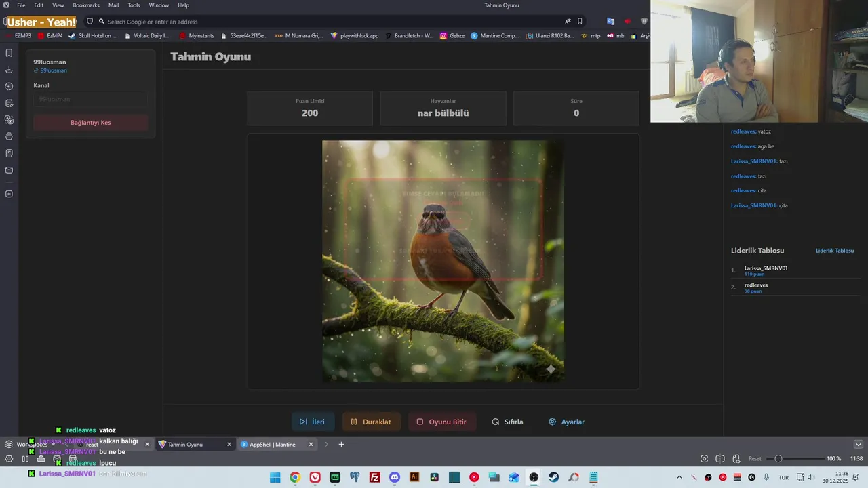Bookmark the page using address bar icon
This screenshot has width=868, height=488.
click(x=580, y=22)
